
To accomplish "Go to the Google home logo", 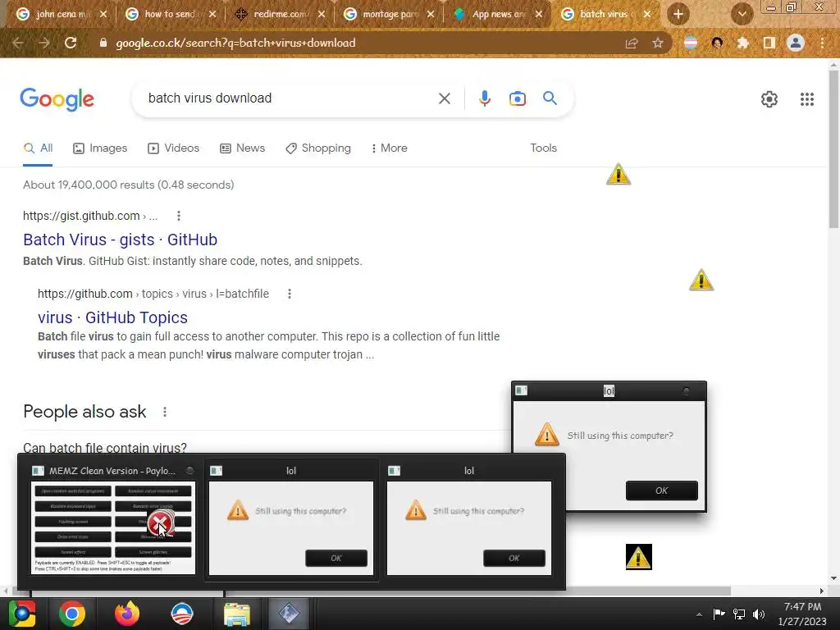I will (x=57, y=99).
